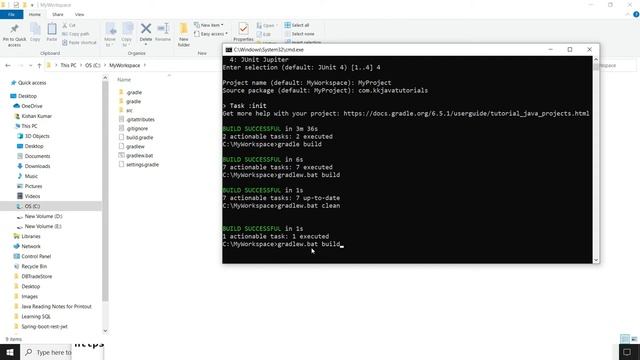The image size is (640, 360).
Task: Open the Easy access dropdown
Action: point(211,34)
